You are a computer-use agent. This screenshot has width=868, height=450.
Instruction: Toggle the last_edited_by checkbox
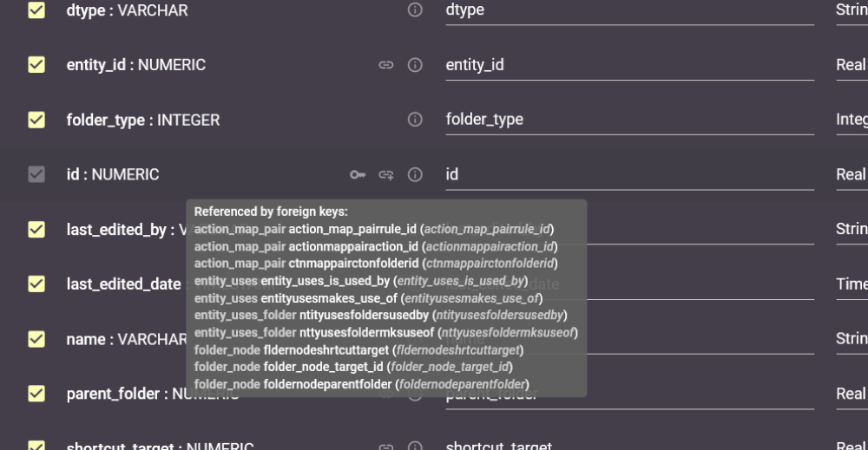click(36, 230)
